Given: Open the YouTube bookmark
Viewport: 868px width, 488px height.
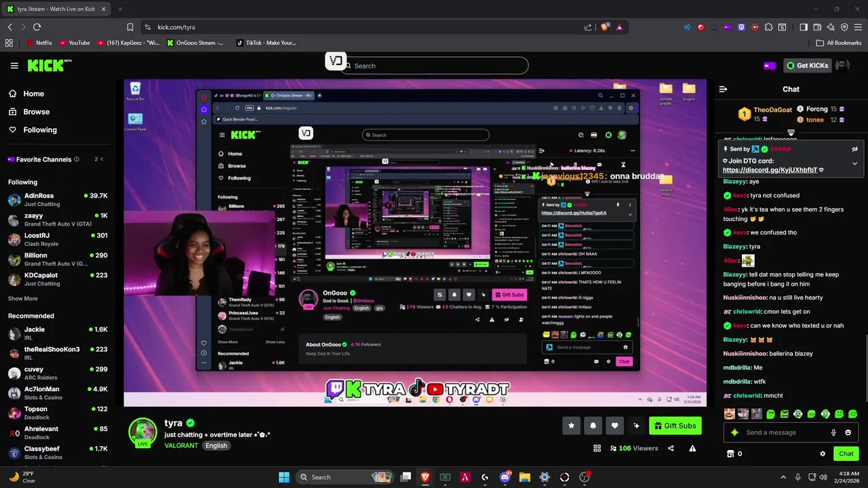Looking at the screenshot, I should [x=75, y=43].
